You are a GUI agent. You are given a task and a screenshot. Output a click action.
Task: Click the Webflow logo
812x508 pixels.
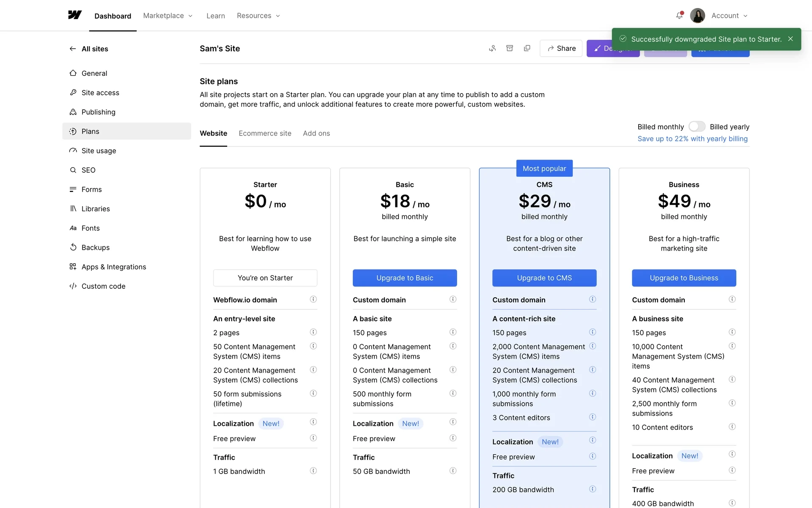pyautogui.click(x=75, y=15)
